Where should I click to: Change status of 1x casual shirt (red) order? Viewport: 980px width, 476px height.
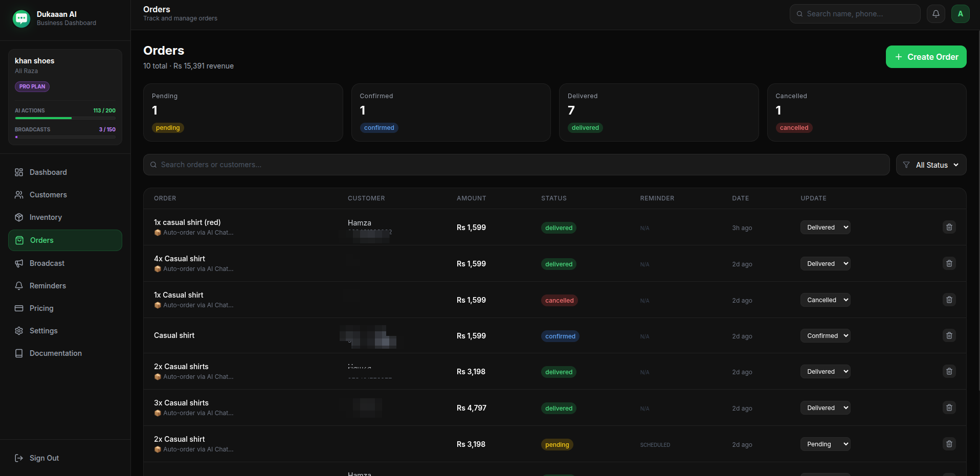(x=825, y=227)
